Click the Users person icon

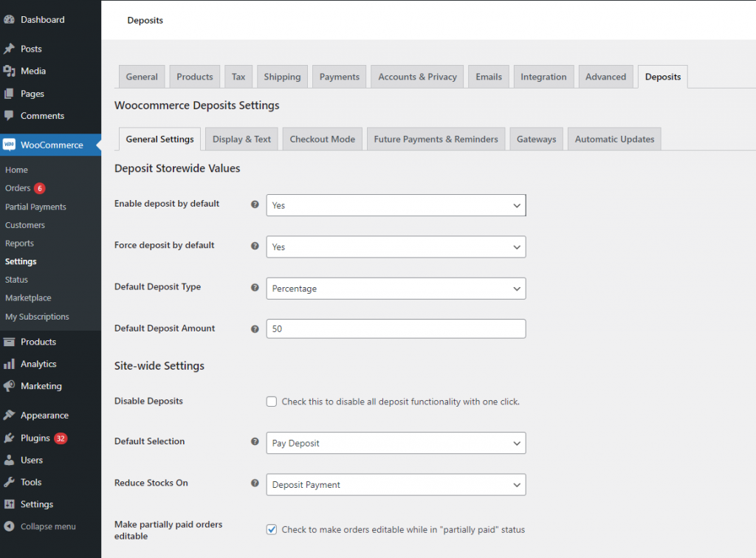click(x=9, y=460)
